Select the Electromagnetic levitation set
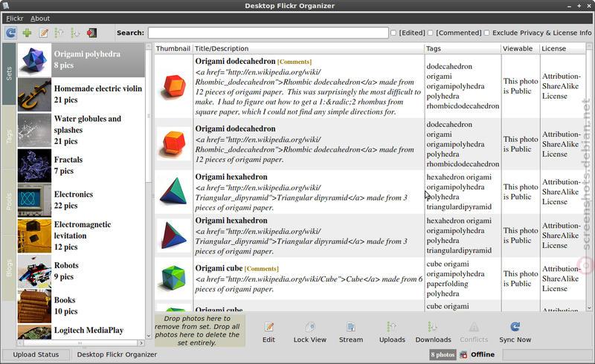The image size is (595, 364). [81, 235]
